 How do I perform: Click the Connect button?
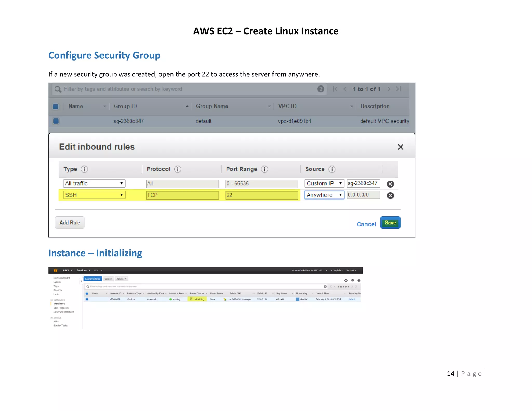[x=108, y=279]
